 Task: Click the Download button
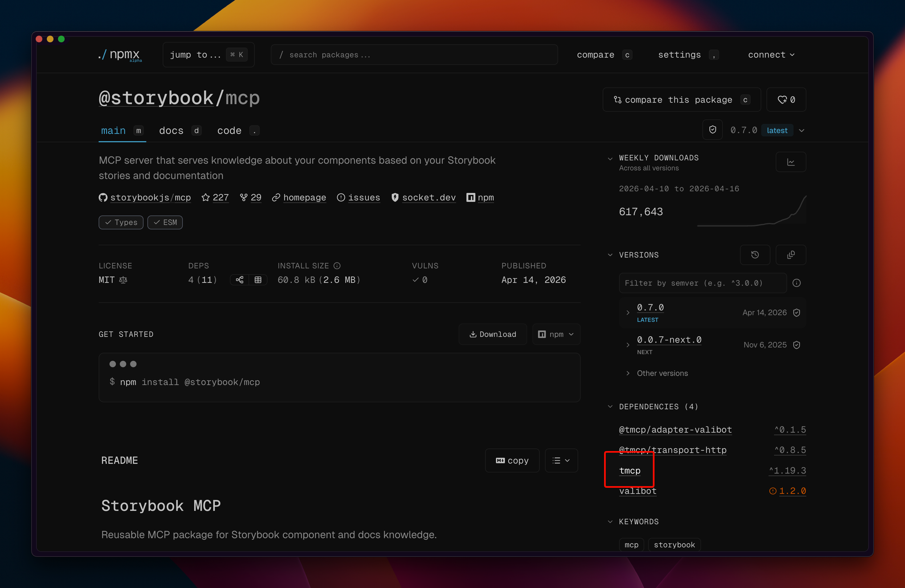pos(492,334)
